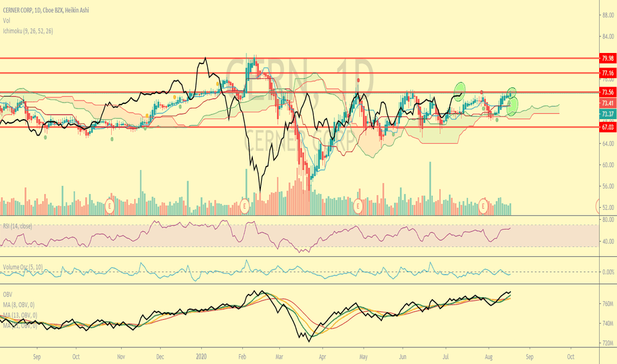
Task: Click the MA (21, OBV, 0) label
Action: pos(20,326)
